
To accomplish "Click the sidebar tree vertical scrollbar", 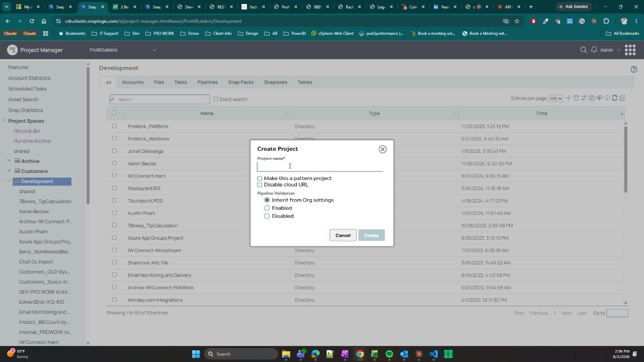I will point(88,136).
